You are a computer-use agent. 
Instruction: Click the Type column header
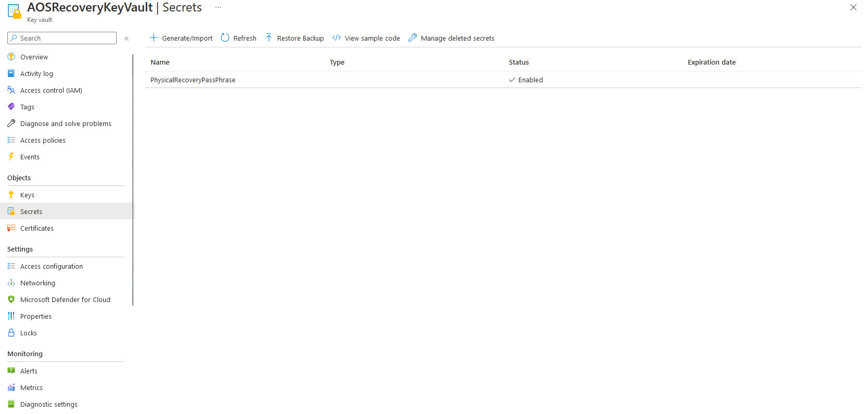337,62
